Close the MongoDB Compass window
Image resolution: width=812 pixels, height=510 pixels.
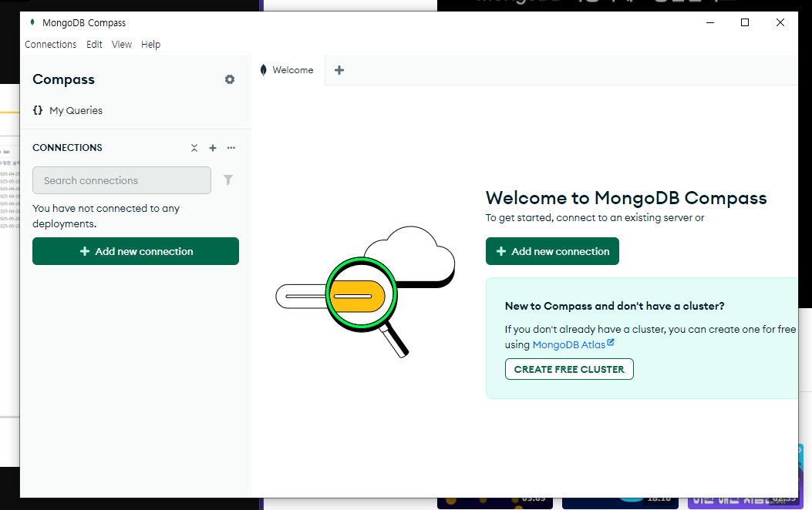pyautogui.click(x=780, y=22)
